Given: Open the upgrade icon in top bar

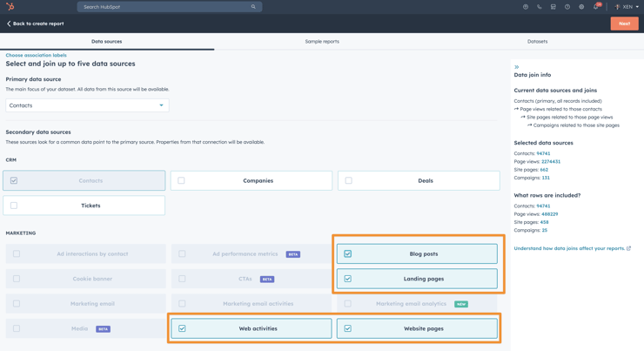Looking at the screenshot, I should tap(526, 7).
